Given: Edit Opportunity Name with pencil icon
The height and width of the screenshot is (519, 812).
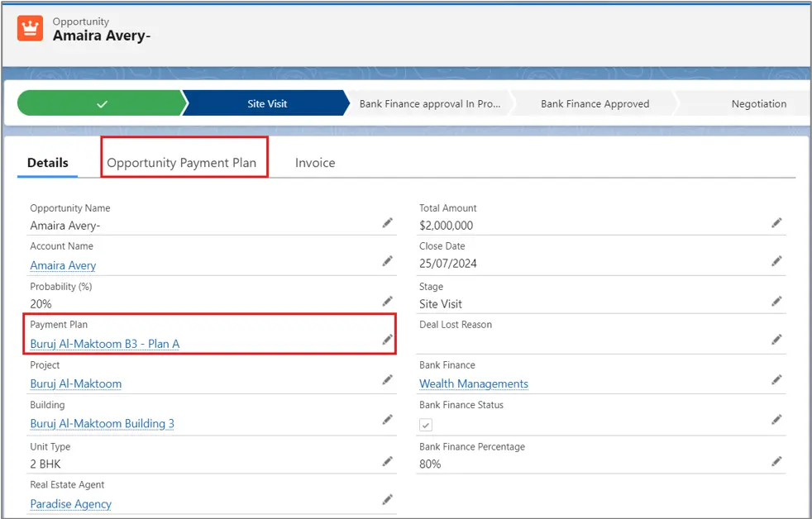Looking at the screenshot, I should pyautogui.click(x=387, y=223).
